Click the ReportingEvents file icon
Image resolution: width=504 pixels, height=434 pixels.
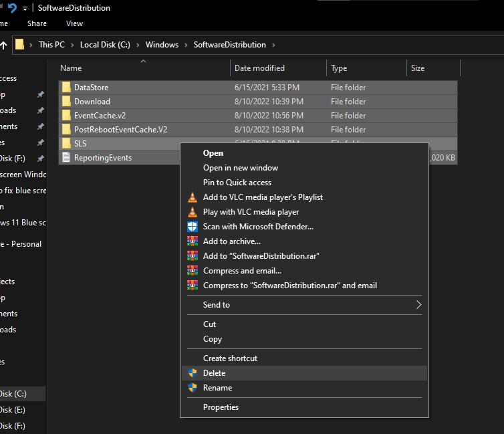pyautogui.click(x=66, y=158)
